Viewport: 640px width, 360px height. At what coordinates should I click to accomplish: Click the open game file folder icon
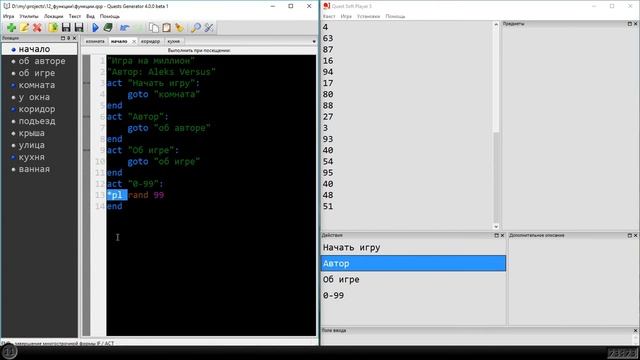click(x=53, y=27)
